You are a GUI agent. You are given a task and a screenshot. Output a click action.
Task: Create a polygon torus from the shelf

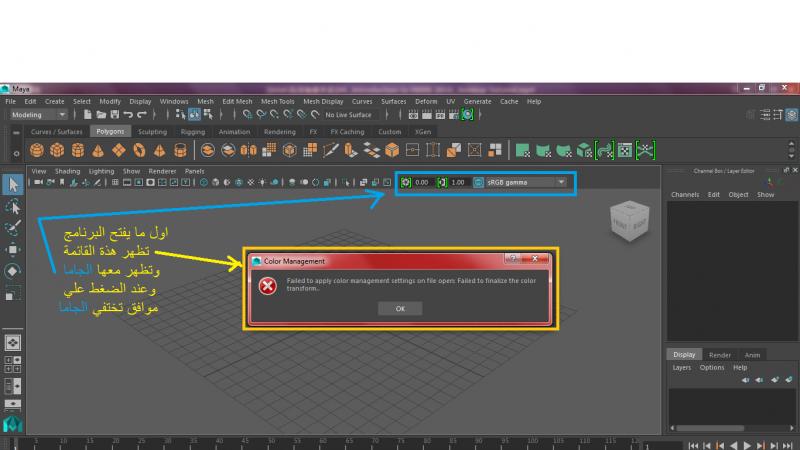[139, 150]
